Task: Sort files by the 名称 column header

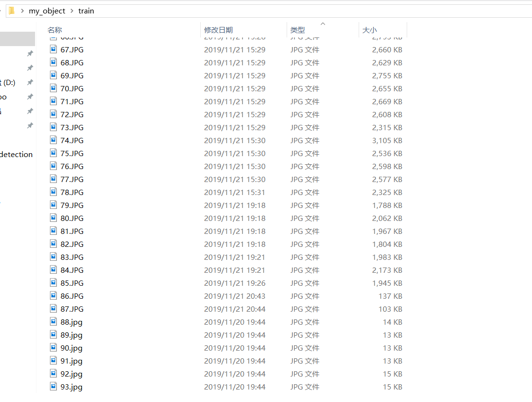Action: point(55,30)
